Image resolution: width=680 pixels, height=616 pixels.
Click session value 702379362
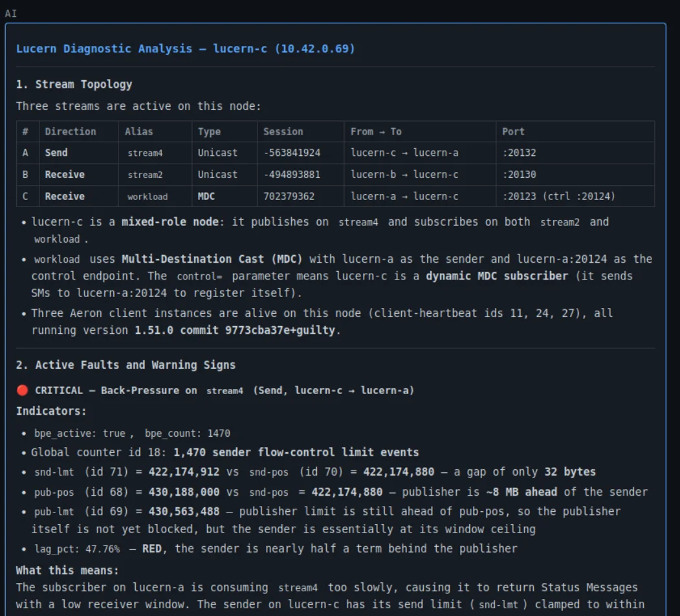(x=289, y=196)
